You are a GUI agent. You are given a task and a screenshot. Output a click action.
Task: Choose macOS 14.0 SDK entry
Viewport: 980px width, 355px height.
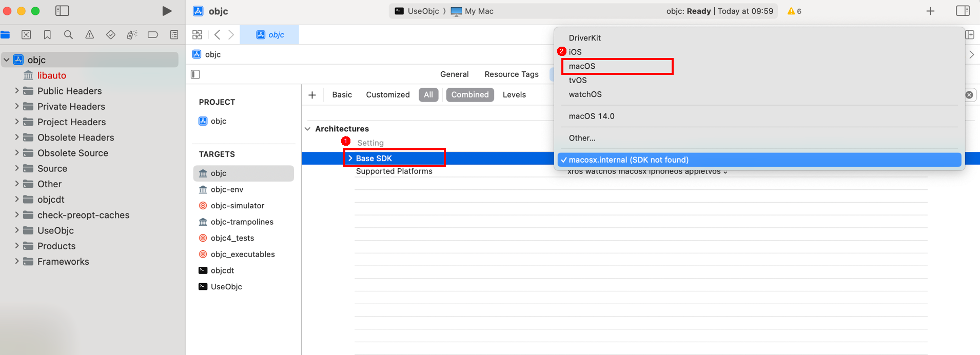pos(591,116)
